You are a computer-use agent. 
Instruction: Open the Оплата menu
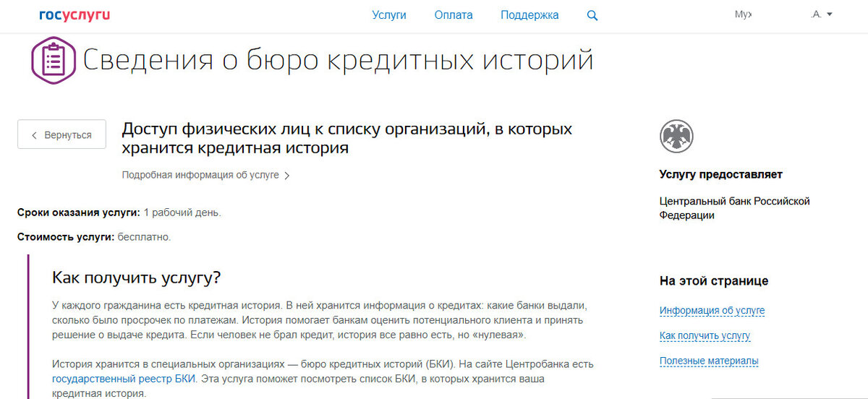454,14
